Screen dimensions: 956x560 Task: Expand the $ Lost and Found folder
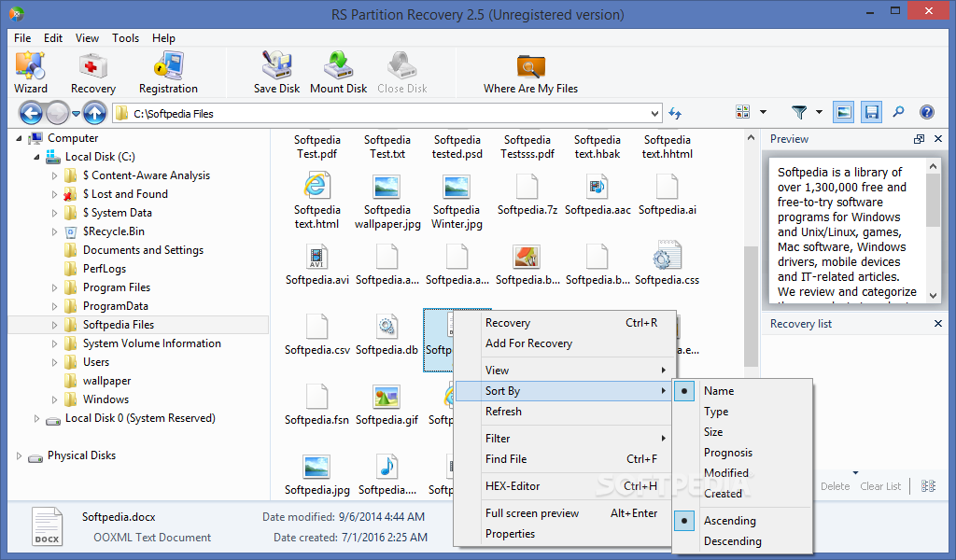(54, 194)
